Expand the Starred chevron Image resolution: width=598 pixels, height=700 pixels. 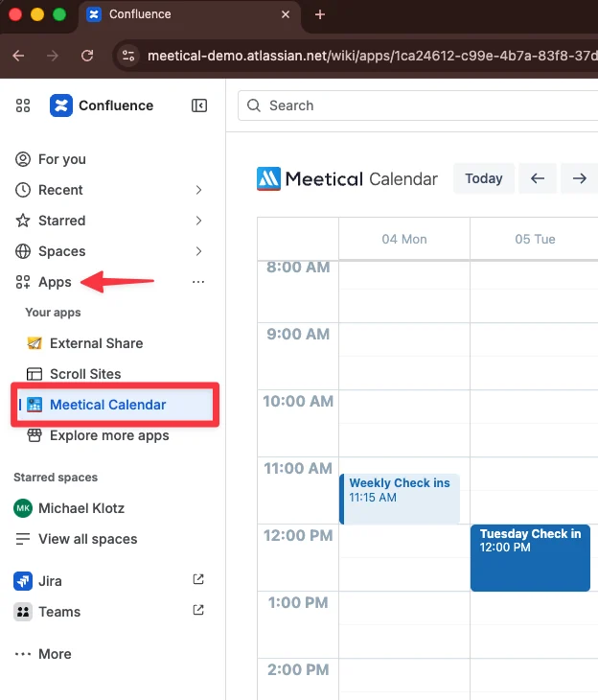[x=198, y=221]
